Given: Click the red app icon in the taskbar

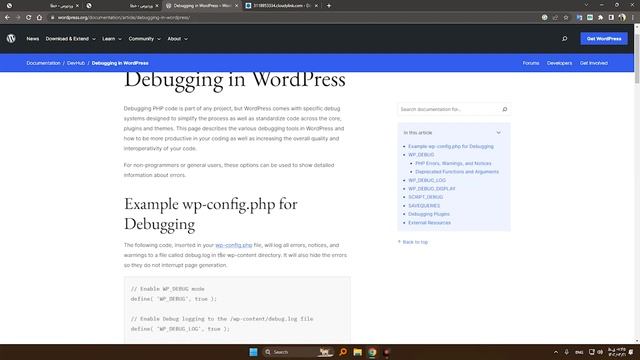Looking at the screenshot, I should [386, 352].
